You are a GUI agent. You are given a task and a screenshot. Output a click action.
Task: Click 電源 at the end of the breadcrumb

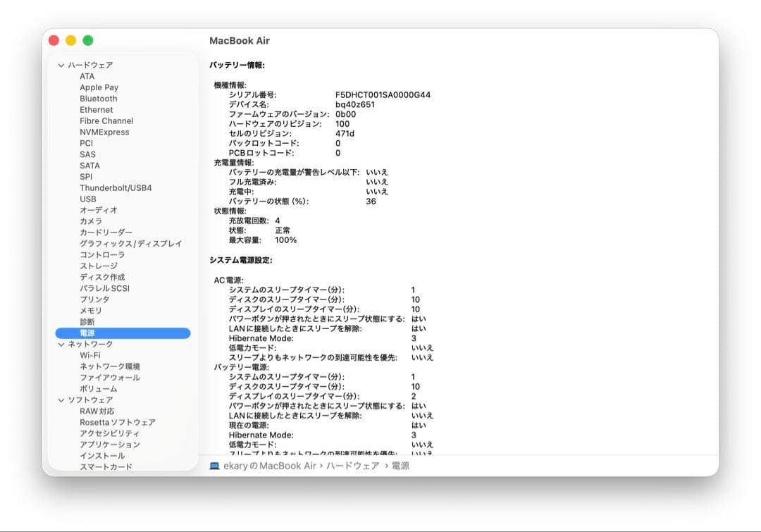[x=400, y=466]
